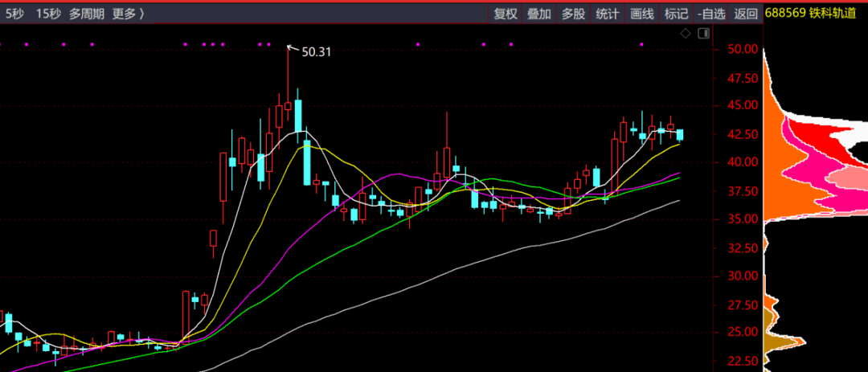This screenshot has height=372, width=868.
Task: Click the 标记 mark button
Action: (677, 14)
